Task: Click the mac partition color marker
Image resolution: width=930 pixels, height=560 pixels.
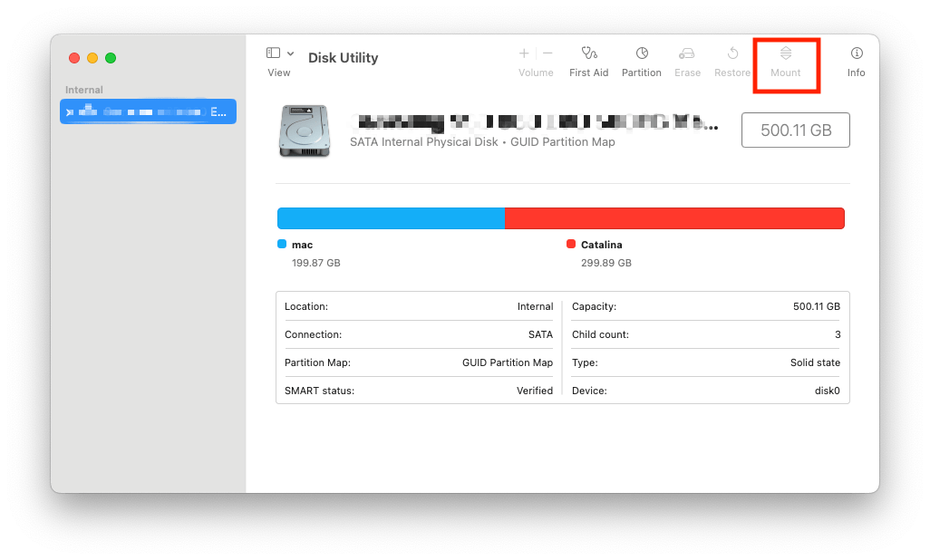Action: (x=280, y=244)
